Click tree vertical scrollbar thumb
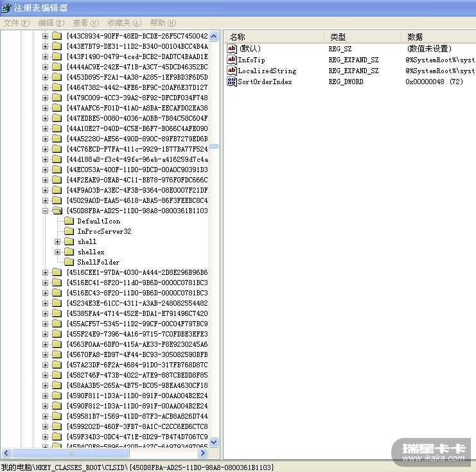This screenshot has height=472, width=476. click(x=214, y=146)
